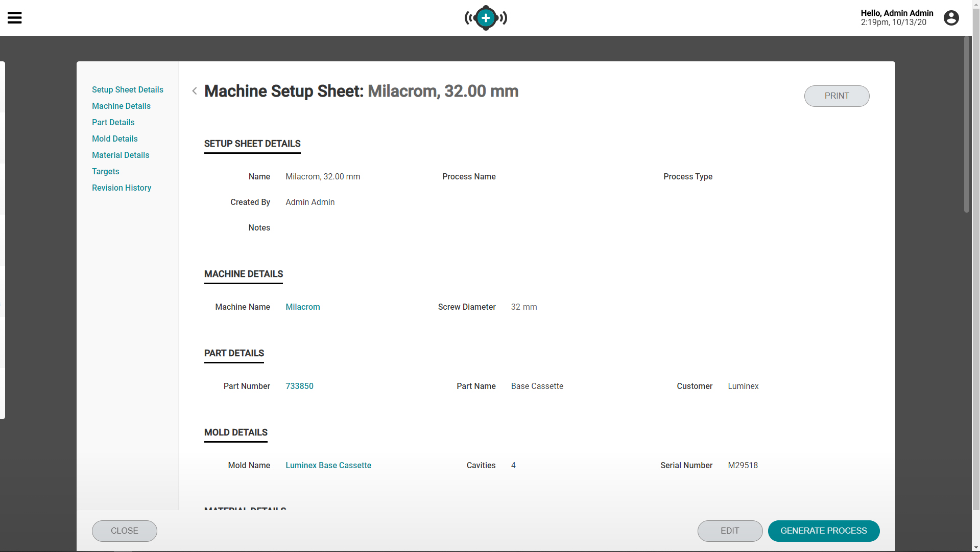Open the Luminex Base Cassette mold link
Image resolution: width=980 pixels, height=552 pixels.
pyautogui.click(x=328, y=465)
